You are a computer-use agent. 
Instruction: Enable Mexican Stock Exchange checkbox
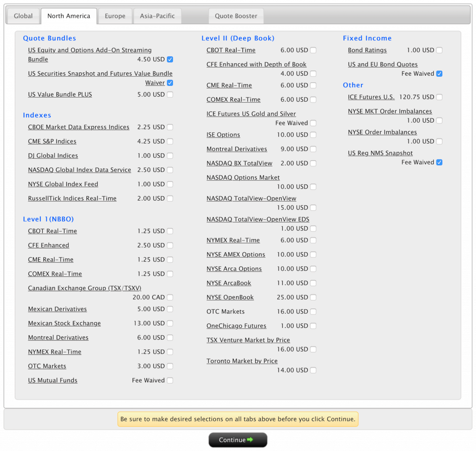coord(170,323)
